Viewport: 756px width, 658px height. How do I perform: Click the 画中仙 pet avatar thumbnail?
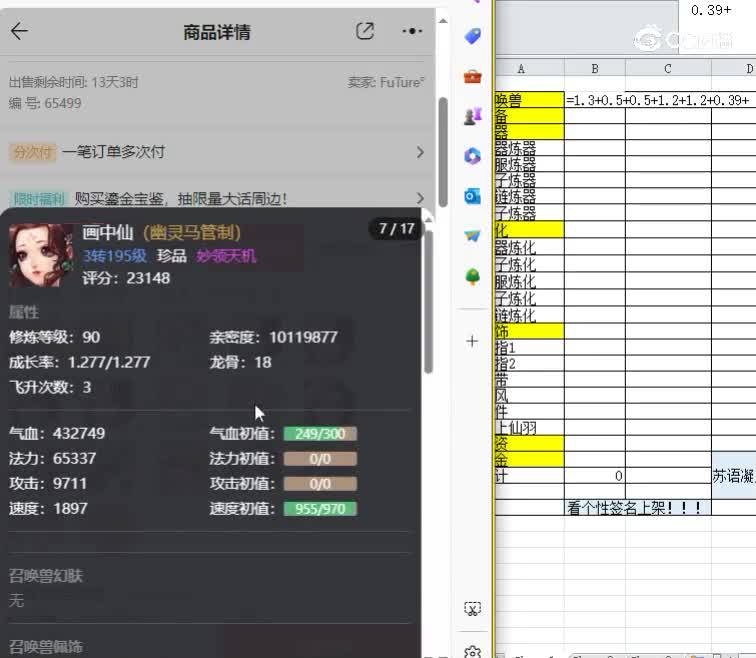click(41, 255)
